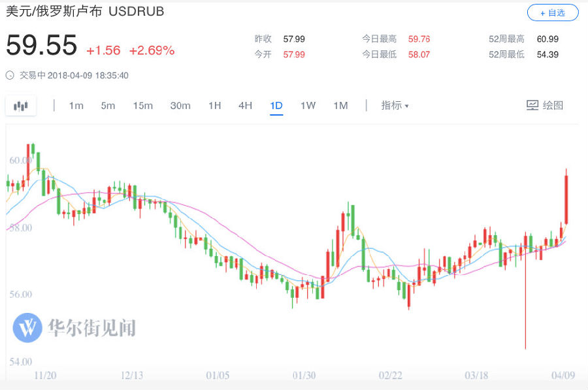Click the drawing tools 绘图 icon
The height and width of the screenshot is (390, 588).
(x=532, y=105)
